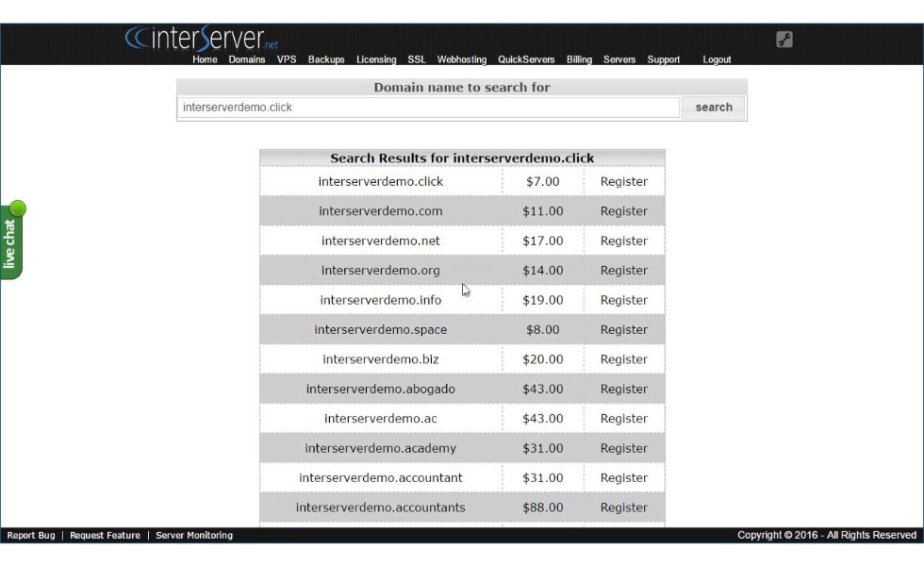
Task: Click the Search Results table header
Action: 462,158
